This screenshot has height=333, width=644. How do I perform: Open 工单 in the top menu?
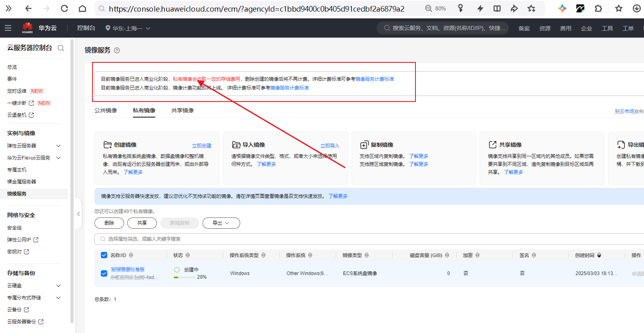[x=628, y=28]
